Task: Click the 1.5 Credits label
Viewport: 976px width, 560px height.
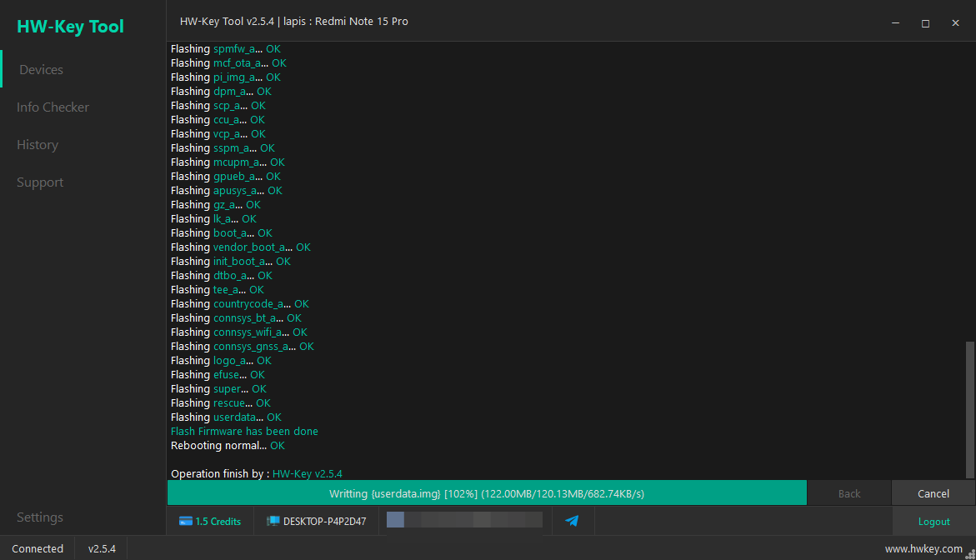Action: pos(218,522)
